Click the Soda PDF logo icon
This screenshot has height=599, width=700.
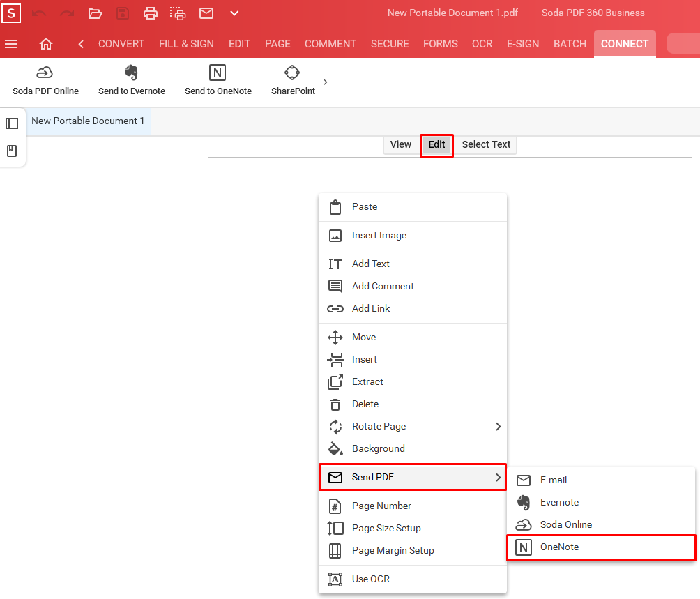click(x=11, y=13)
